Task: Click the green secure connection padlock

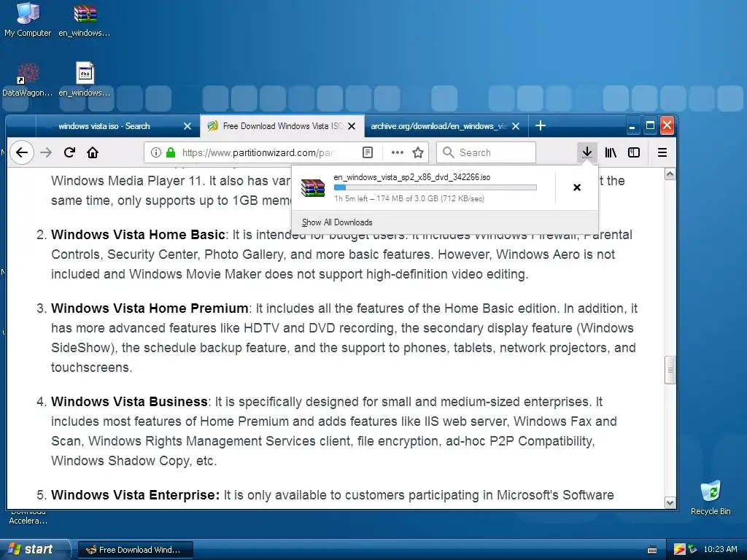Action: point(171,152)
